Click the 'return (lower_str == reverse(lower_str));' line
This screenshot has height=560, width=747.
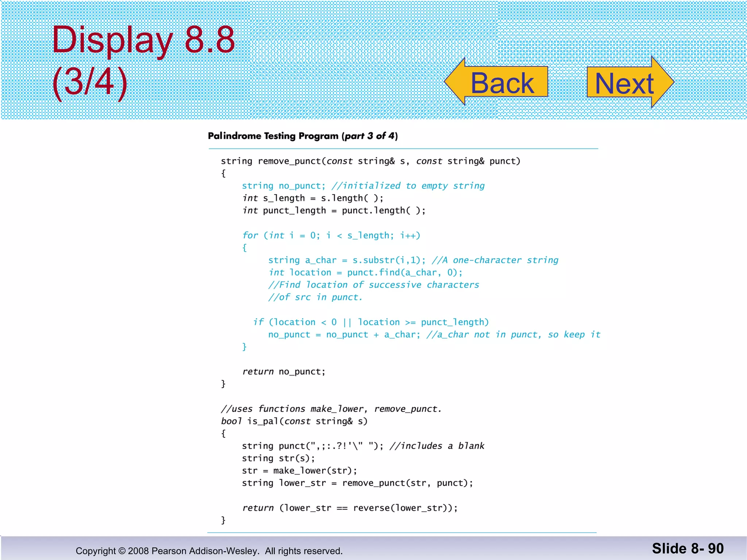[350, 508]
